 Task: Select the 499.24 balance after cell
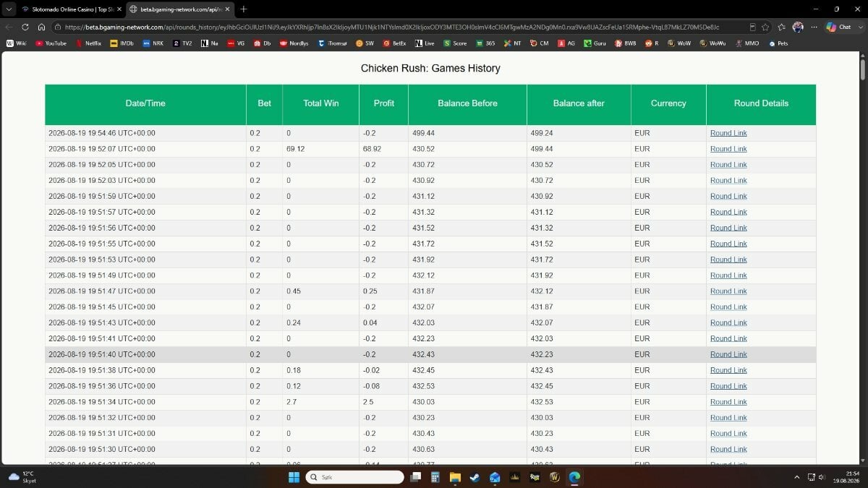579,133
